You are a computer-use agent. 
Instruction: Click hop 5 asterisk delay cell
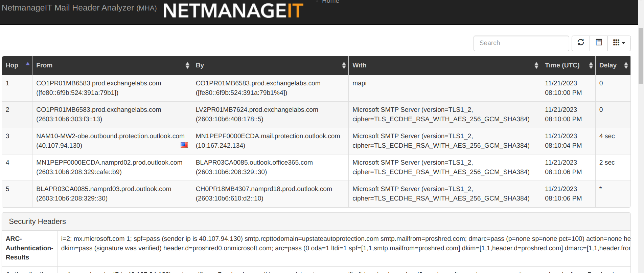600,189
